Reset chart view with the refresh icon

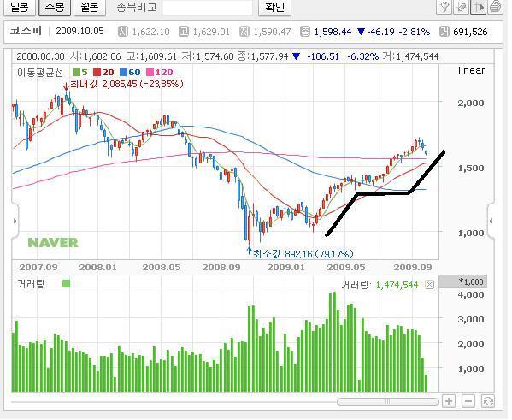click(488, 401)
